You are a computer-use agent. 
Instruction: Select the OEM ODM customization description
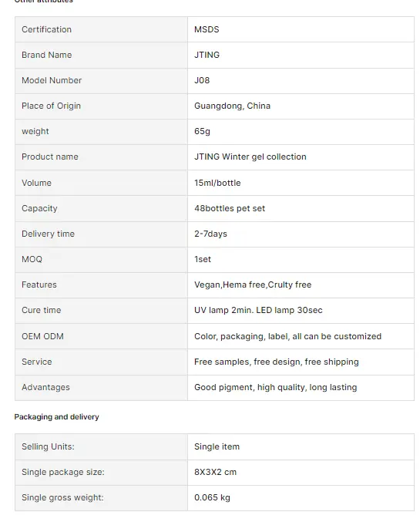(x=287, y=337)
